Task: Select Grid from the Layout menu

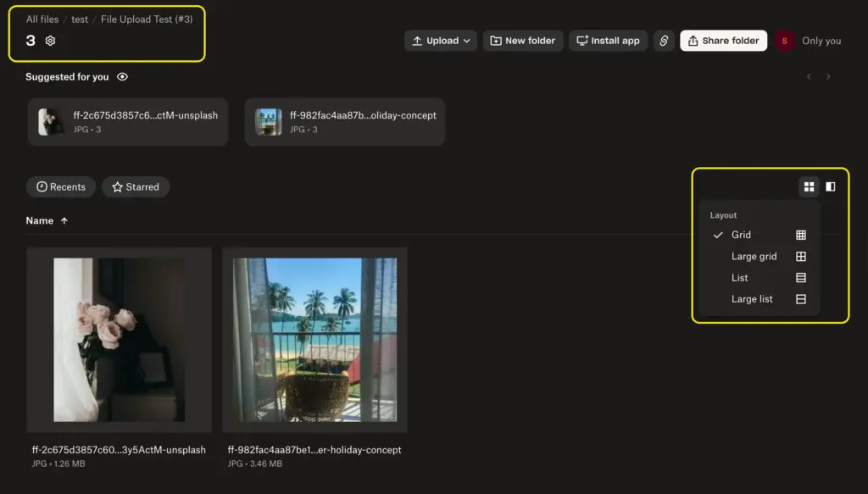Action: pos(742,235)
